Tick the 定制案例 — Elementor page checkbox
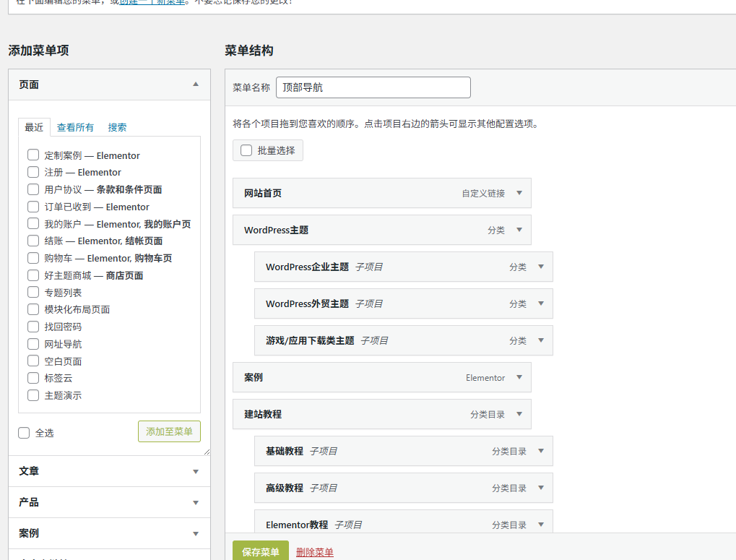 (33, 155)
